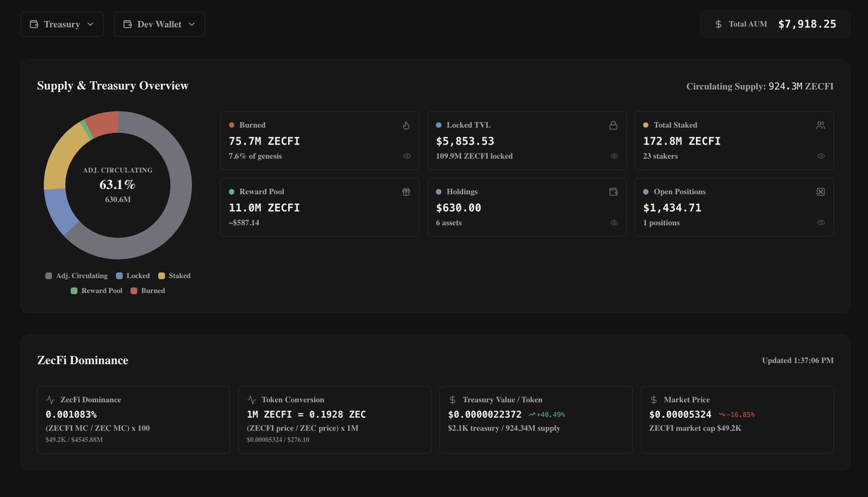Click the dollar icon beside Market Price

[x=653, y=399]
